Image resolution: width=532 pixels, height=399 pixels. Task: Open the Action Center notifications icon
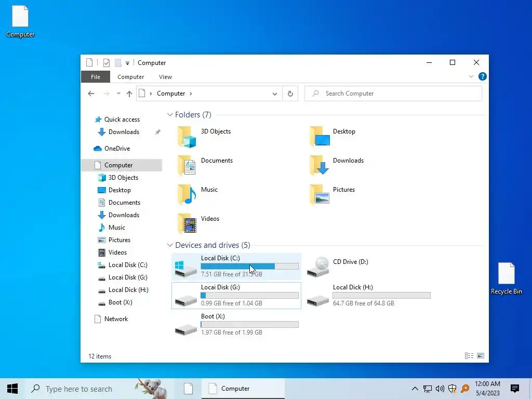[x=515, y=389]
